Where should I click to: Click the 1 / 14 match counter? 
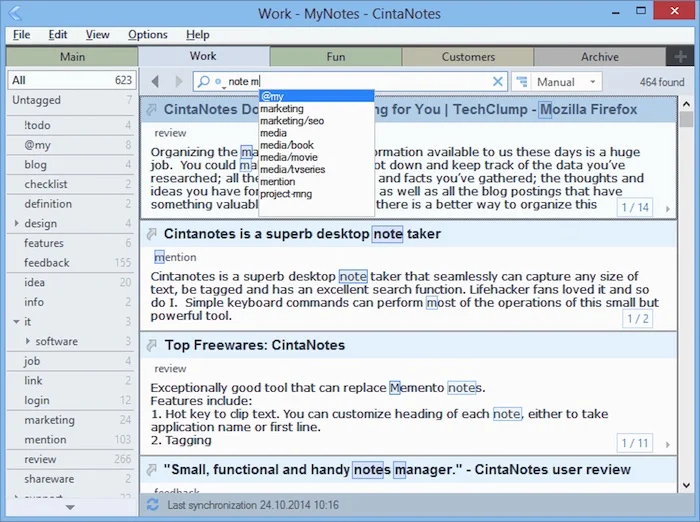pyautogui.click(x=635, y=207)
